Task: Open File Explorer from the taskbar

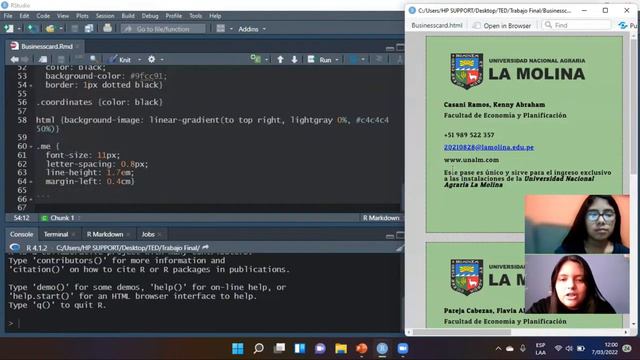Action: point(341,349)
